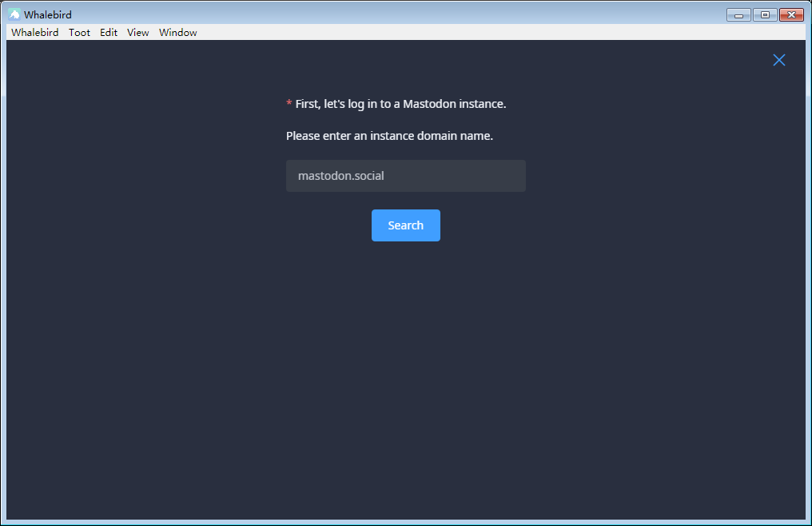812x526 pixels.
Task: Open the Toot menu
Action: 79,33
